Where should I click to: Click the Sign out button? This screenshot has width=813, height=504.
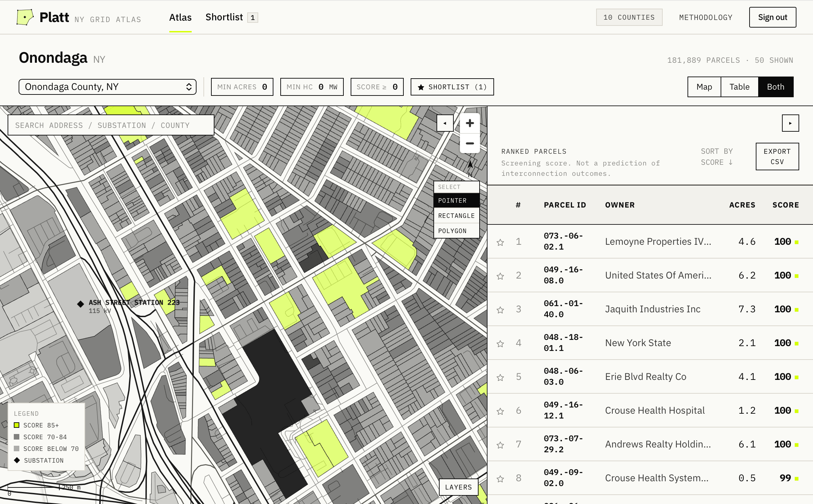click(x=772, y=17)
